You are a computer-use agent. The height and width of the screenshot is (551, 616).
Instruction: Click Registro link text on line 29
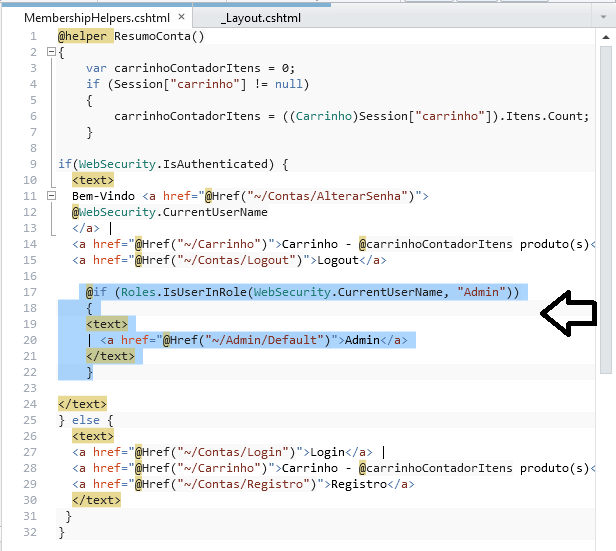[x=359, y=484]
